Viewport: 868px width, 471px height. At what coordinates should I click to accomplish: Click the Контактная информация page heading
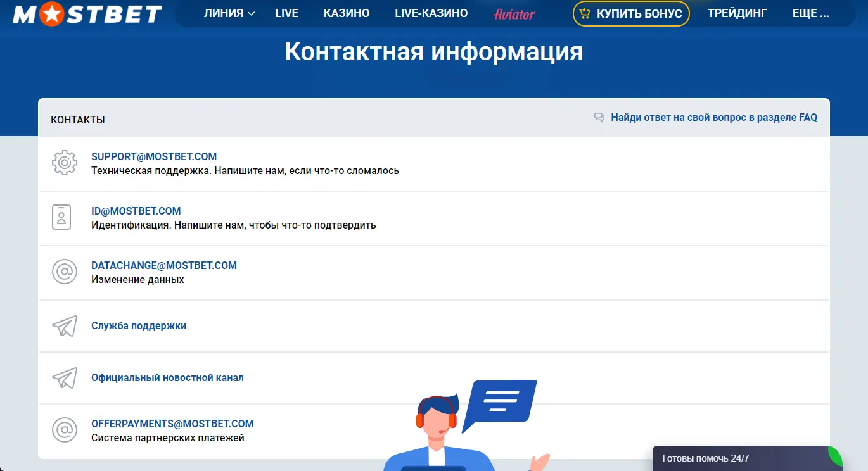tap(434, 51)
